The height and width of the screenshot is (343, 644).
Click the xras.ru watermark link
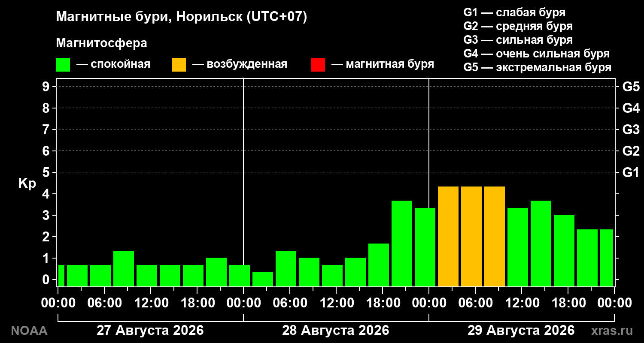click(x=612, y=331)
